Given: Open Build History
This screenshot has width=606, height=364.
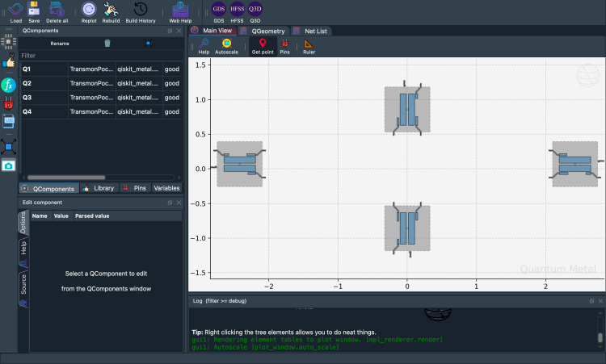Looking at the screenshot, I should (x=141, y=12).
